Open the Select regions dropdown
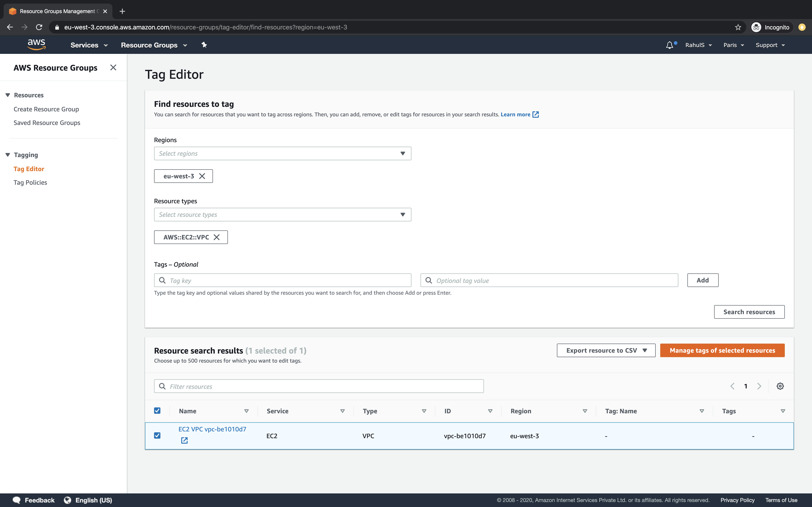Screen dimensions: 812x507 click(x=282, y=153)
